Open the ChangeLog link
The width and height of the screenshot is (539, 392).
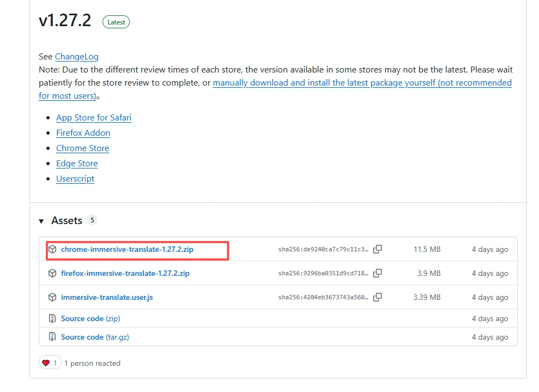[x=77, y=57]
